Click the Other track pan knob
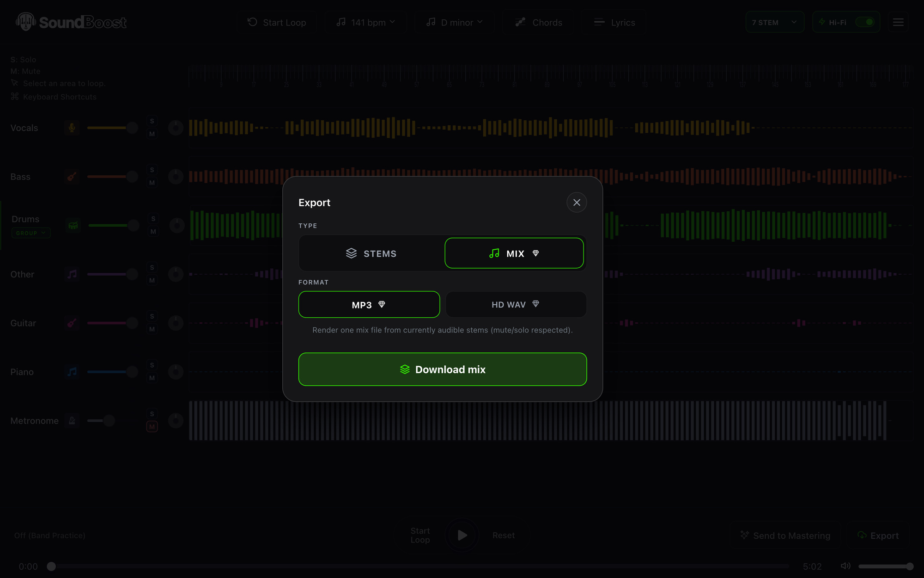The width and height of the screenshot is (924, 578). 176,274
